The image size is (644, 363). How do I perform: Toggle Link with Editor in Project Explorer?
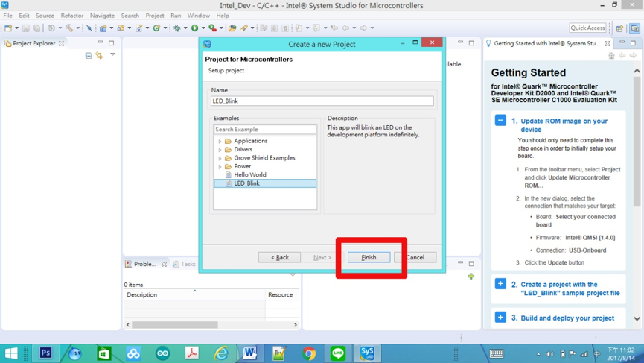99,55
